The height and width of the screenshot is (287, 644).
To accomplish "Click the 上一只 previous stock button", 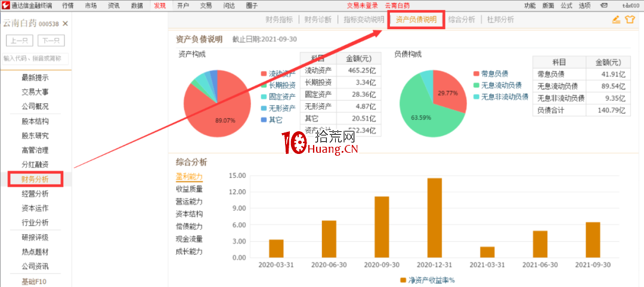I will (x=20, y=41).
